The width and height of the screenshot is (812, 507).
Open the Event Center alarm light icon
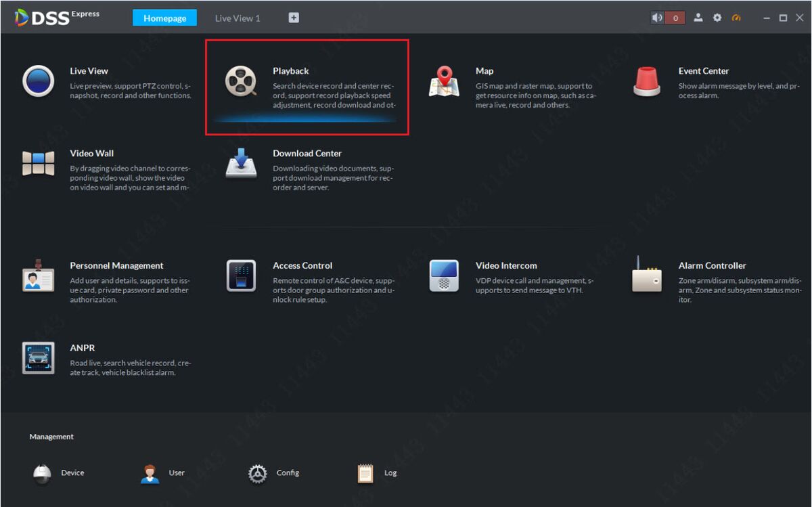pos(647,81)
